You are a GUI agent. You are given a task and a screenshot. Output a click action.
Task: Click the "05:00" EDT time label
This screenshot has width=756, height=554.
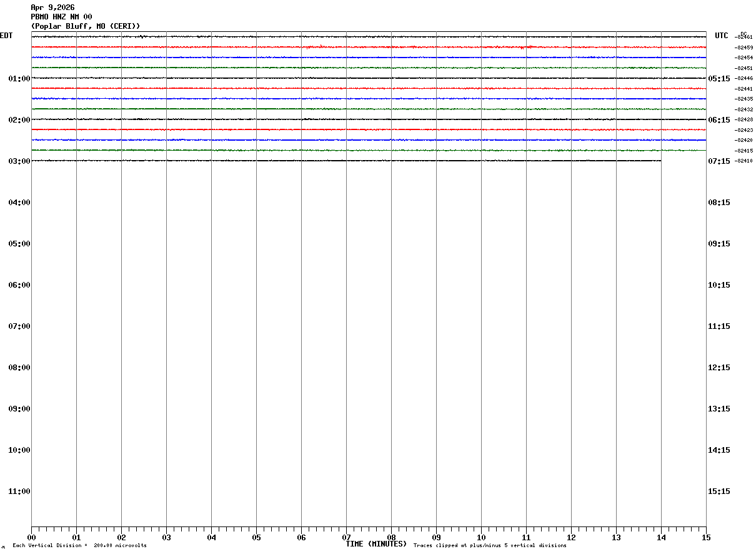pos(19,244)
